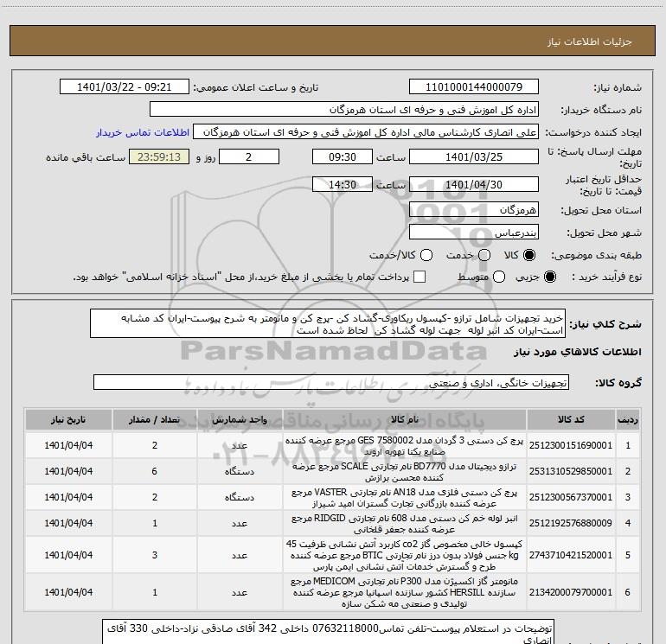
Task: Toggle the اسناد خزانه اسلامی payment checkbox
Action: pyautogui.click(x=419, y=277)
